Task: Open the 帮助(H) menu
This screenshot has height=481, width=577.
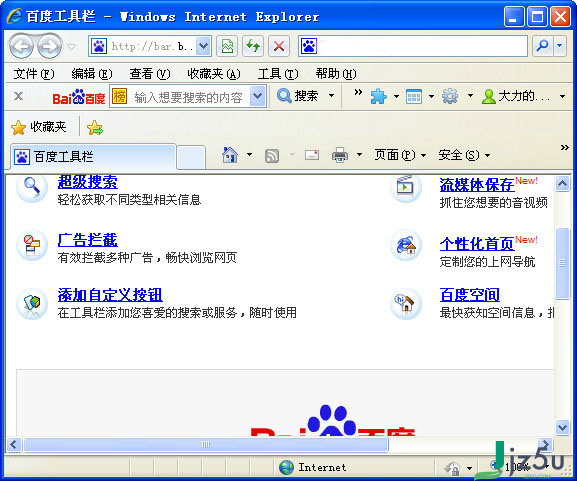Action: pos(336,74)
